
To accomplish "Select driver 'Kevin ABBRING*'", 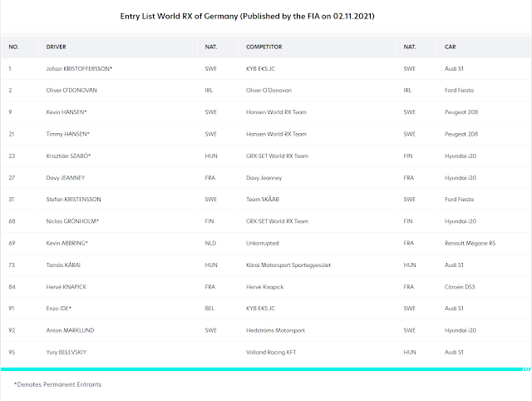I will (67, 243).
